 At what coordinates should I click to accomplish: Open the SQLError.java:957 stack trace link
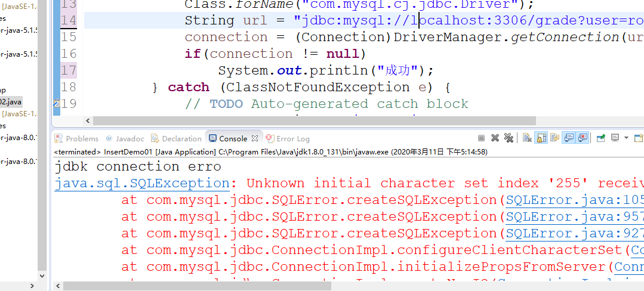pos(575,216)
